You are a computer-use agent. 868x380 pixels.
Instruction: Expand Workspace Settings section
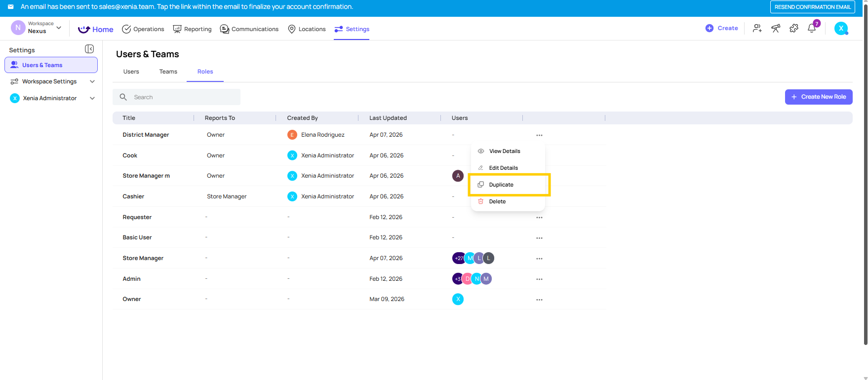pos(92,81)
